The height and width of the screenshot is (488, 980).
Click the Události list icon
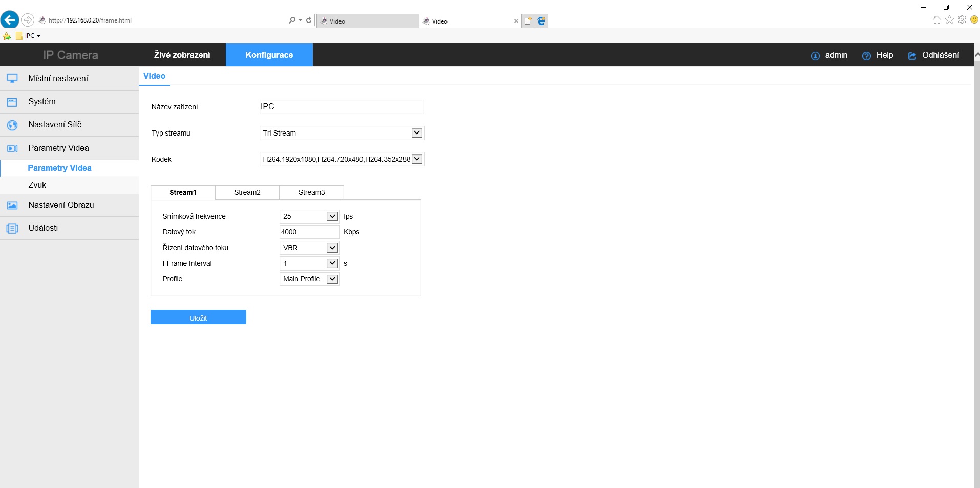pos(12,228)
